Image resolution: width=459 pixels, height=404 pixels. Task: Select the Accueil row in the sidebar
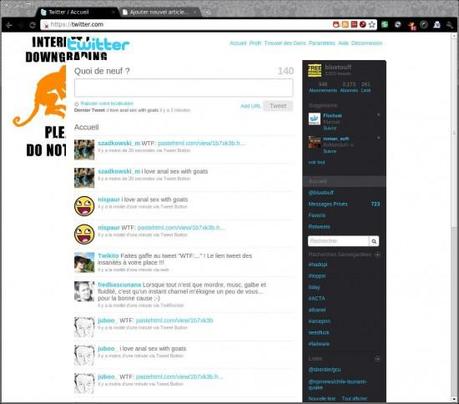tap(344, 181)
